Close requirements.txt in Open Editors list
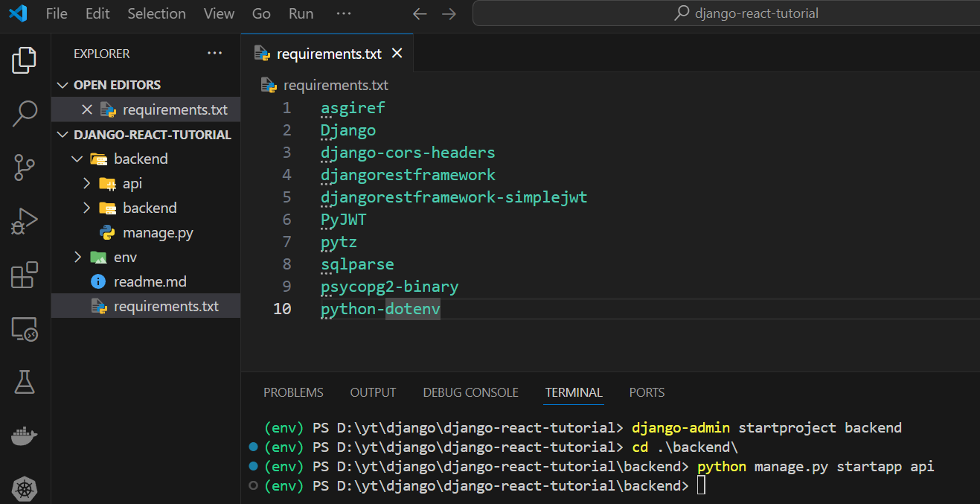This screenshot has width=980, height=504. tap(86, 109)
